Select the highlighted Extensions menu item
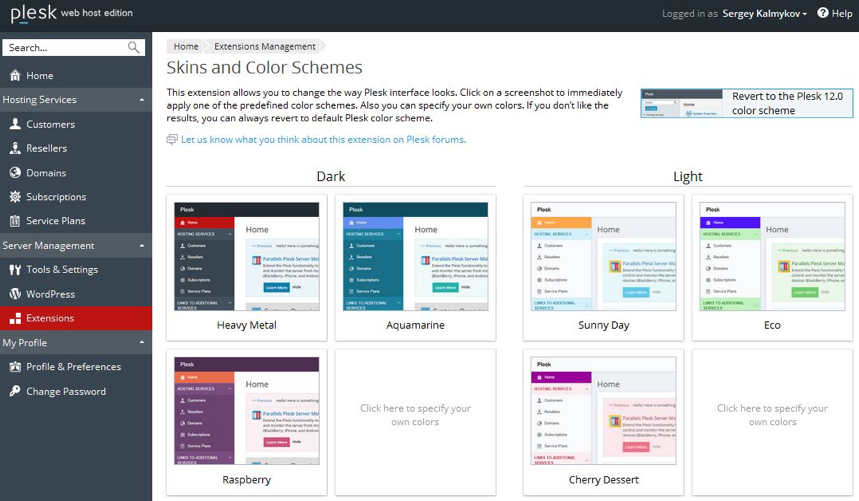The height and width of the screenshot is (501, 859). pyautogui.click(x=76, y=318)
